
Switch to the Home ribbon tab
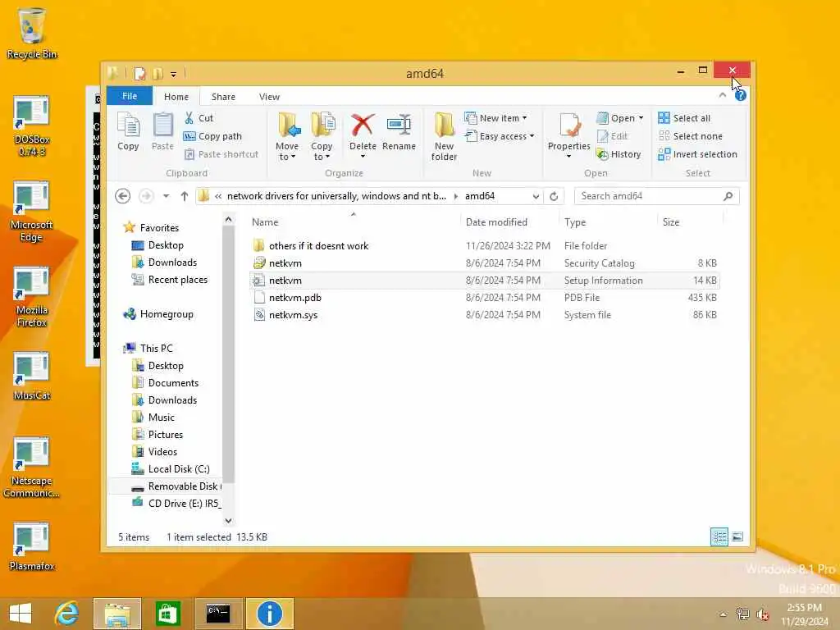click(176, 97)
